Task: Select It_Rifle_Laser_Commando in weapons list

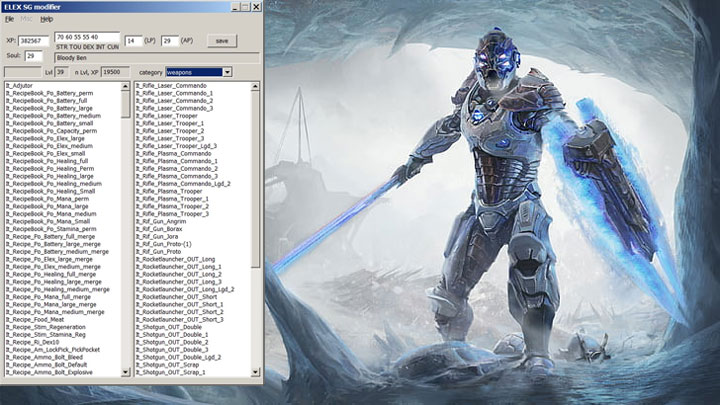Action: tap(171, 86)
